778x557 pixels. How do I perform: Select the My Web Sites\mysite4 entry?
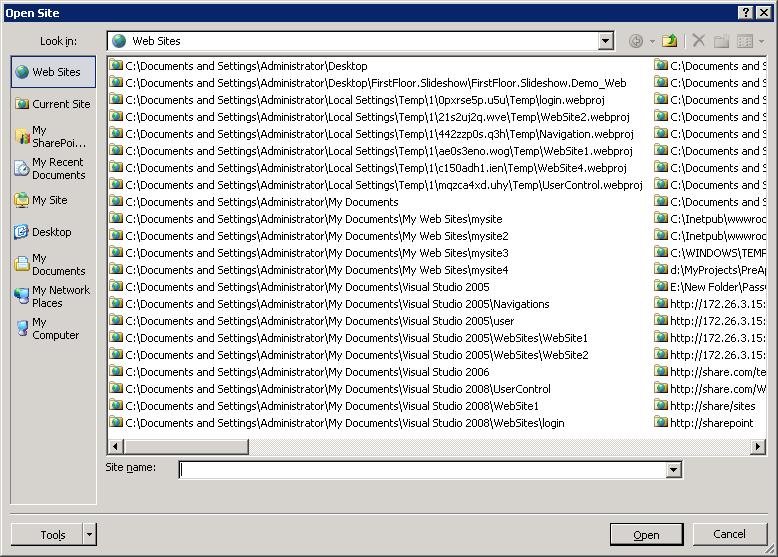(309, 270)
